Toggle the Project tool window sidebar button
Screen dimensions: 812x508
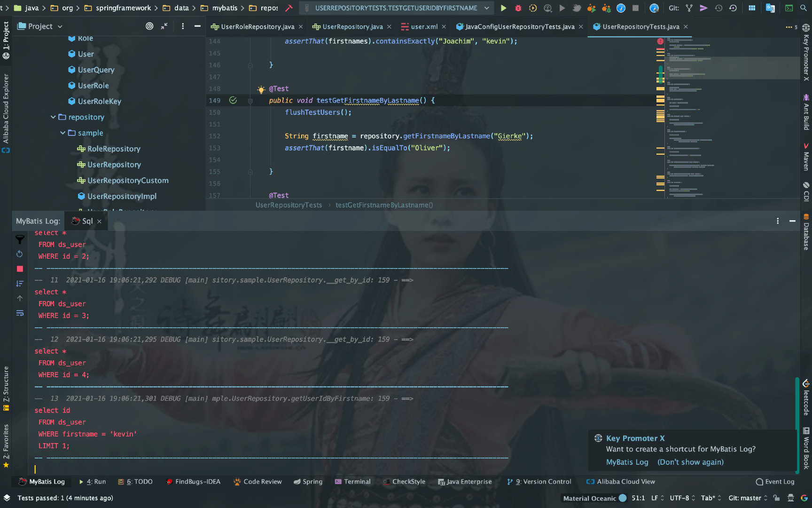coord(6,40)
